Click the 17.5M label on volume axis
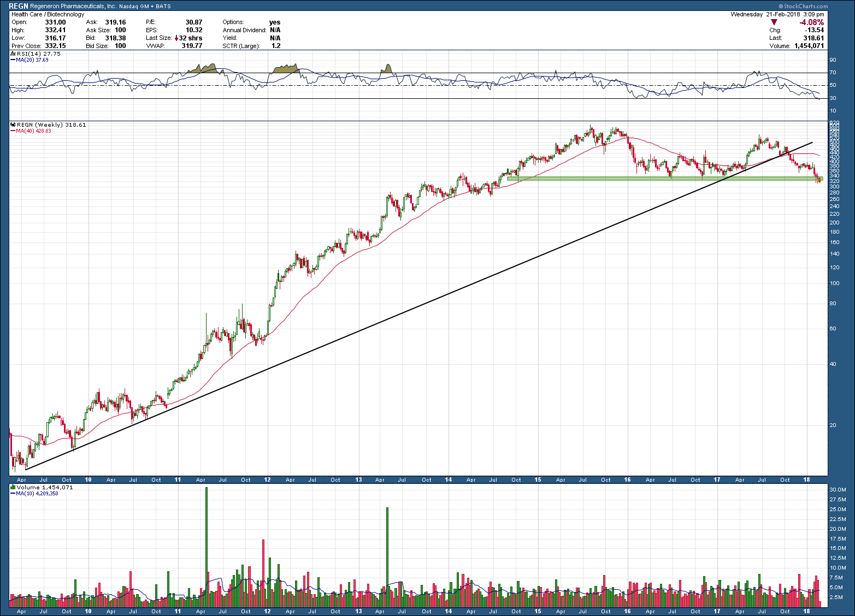Image resolution: width=855 pixels, height=616 pixels. click(838, 538)
